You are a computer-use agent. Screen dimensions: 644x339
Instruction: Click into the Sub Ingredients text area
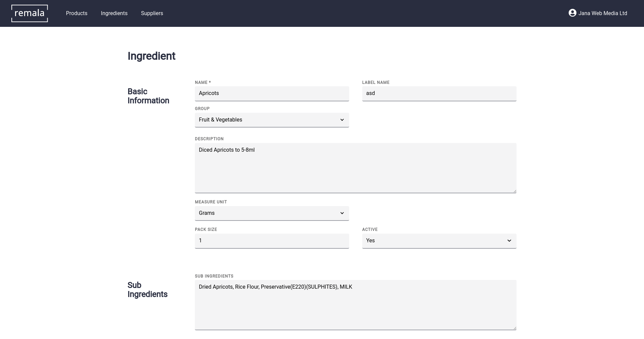(355, 305)
